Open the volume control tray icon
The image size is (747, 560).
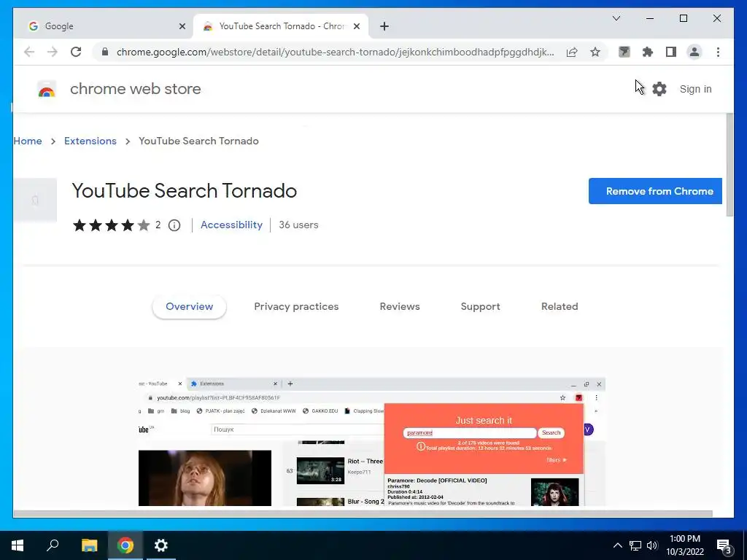(x=652, y=545)
